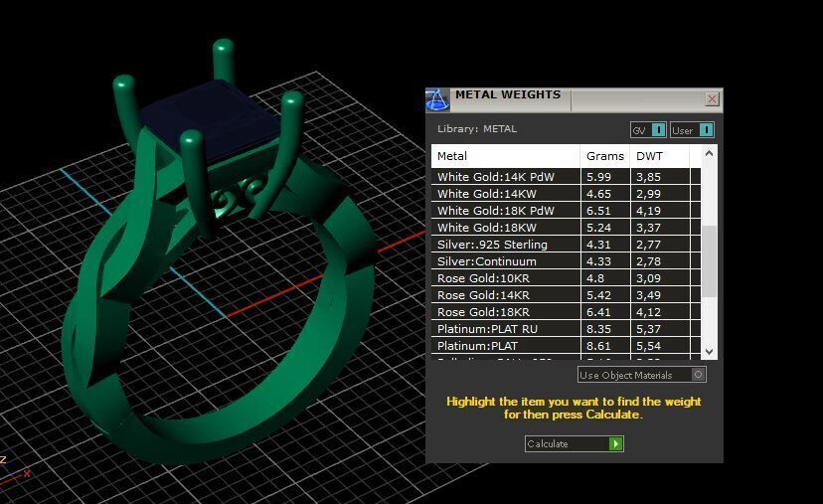Toggle Use Object Materials option
The image size is (823, 504).
[x=642, y=375]
